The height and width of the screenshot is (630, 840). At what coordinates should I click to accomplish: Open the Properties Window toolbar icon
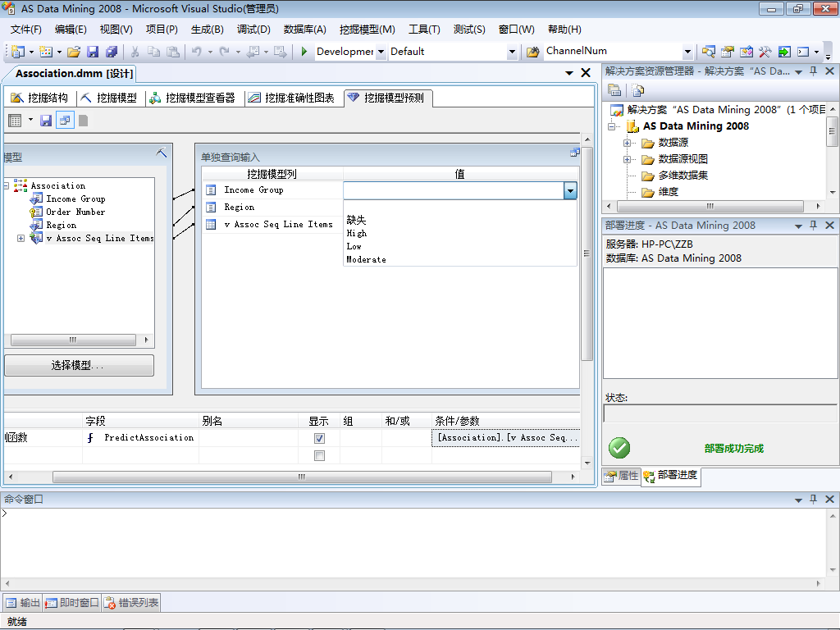click(727, 52)
